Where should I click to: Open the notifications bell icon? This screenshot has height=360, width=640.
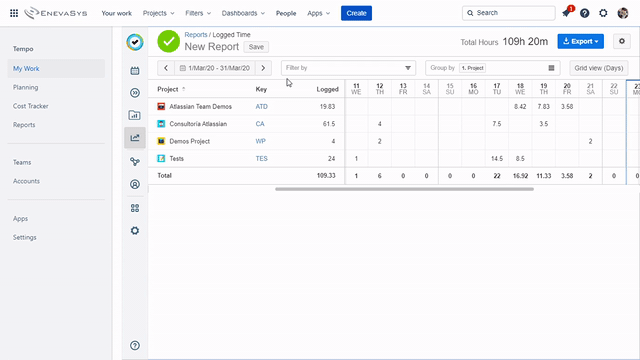(x=566, y=13)
